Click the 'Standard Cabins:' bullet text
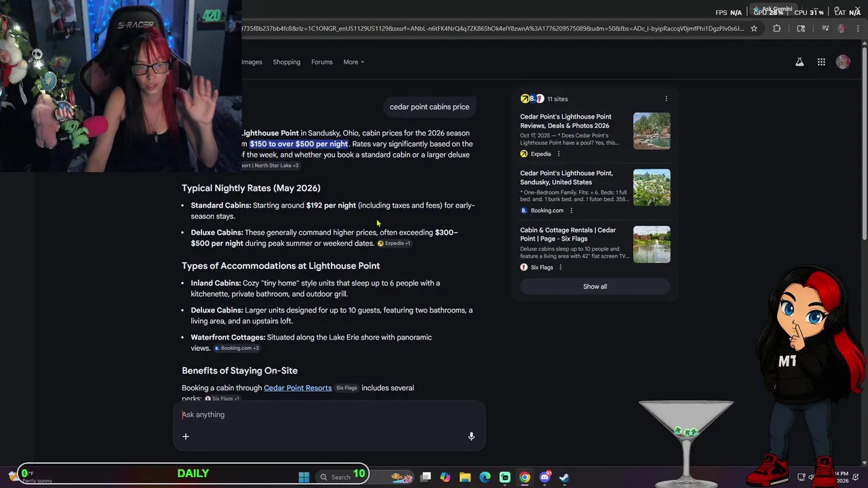Screen dimensions: 868x488 tap(221, 205)
